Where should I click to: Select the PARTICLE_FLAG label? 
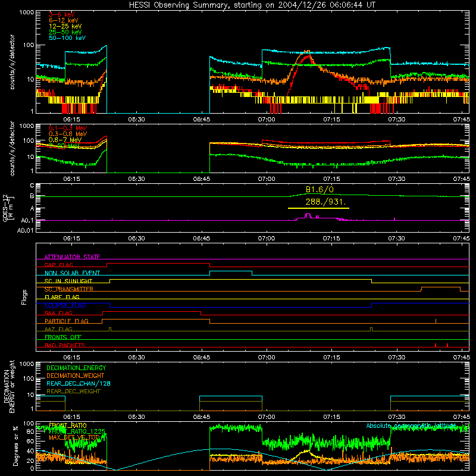click(x=67, y=321)
